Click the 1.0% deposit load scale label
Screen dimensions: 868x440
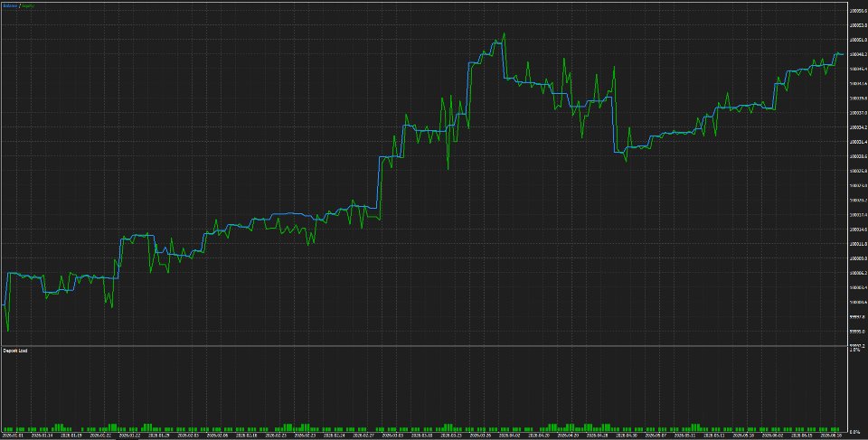[x=854, y=350]
